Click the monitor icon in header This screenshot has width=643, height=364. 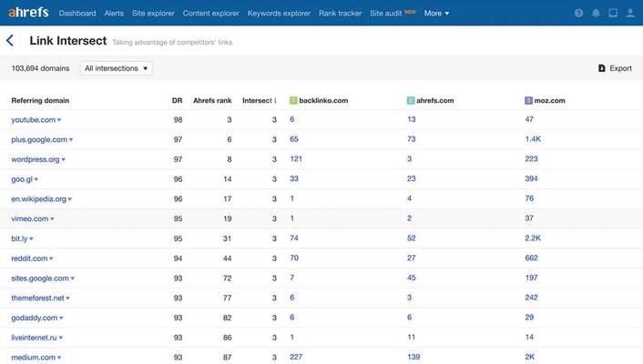(613, 13)
